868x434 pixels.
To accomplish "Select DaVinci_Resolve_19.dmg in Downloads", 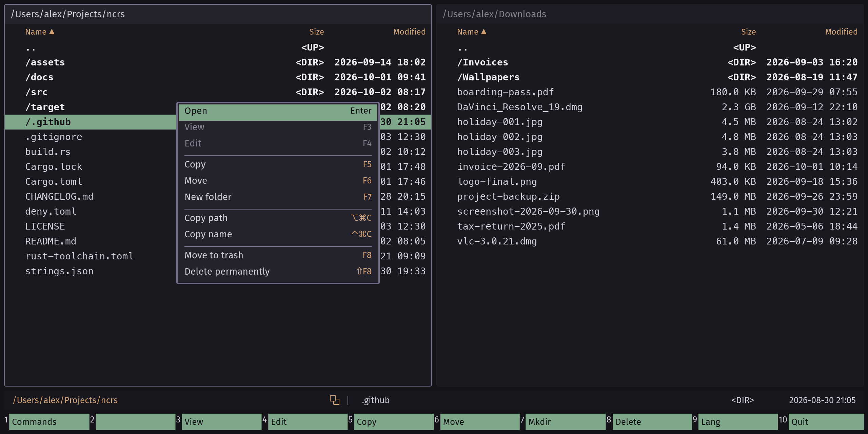I will [x=650, y=107].
